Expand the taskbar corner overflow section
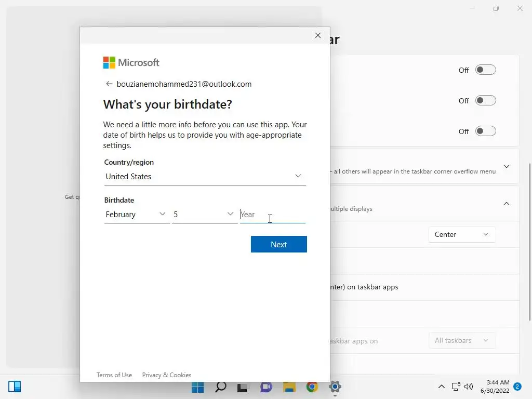This screenshot has width=532, height=399. pyautogui.click(x=506, y=166)
